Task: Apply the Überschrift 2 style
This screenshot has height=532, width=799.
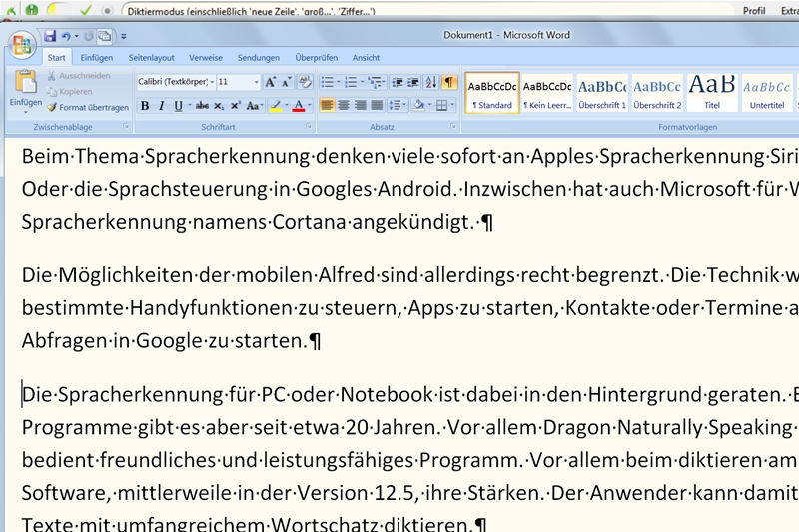Action: pos(657,93)
